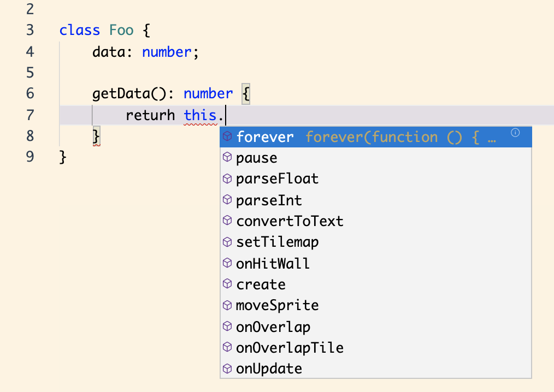Click line number 7 in the gutter
This screenshot has height=392, width=554.
30,115
